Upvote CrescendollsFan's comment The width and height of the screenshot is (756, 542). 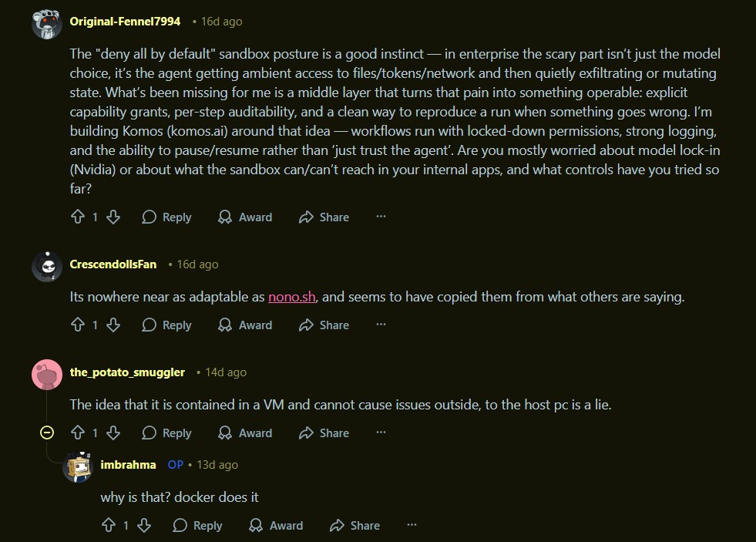point(77,325)
